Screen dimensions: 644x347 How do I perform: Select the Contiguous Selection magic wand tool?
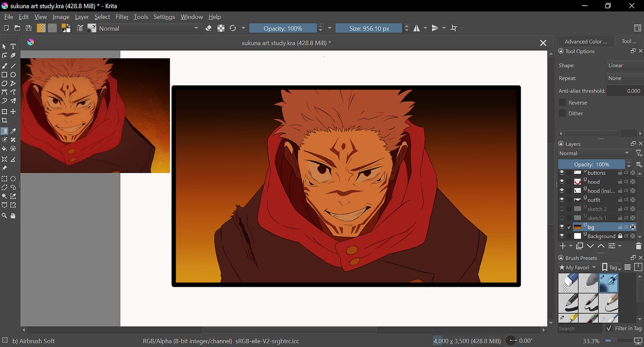pyautogui.click(x=4, y=196)
